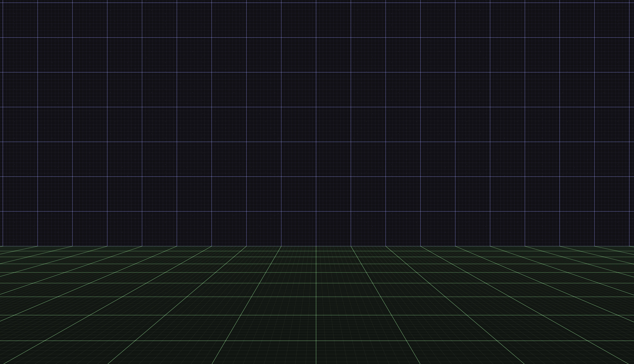Click the bottom-right corner of the green floor
Viewport: 634px width, 364px height.
point(633,363)
